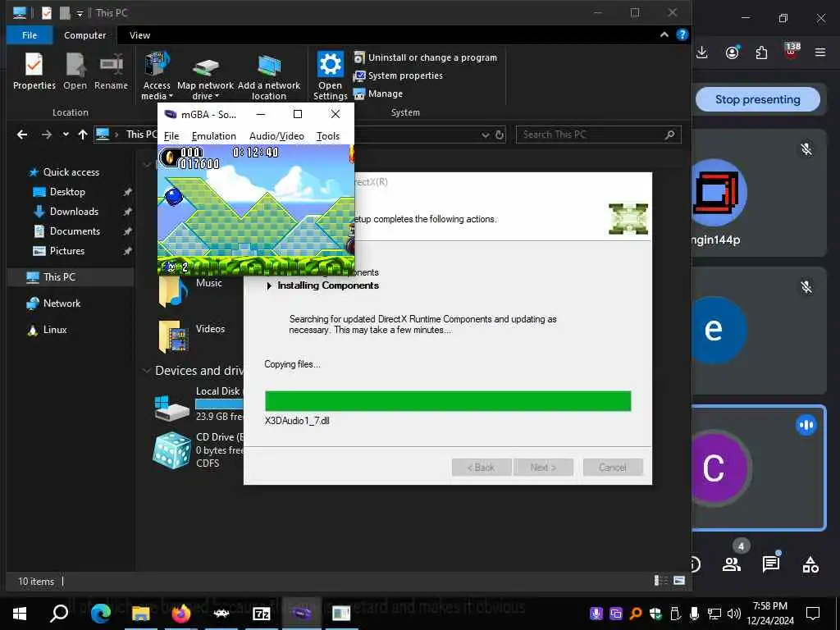Click the address bar refresh button
This screenshot has height=630, width=840.
[500, 135]
